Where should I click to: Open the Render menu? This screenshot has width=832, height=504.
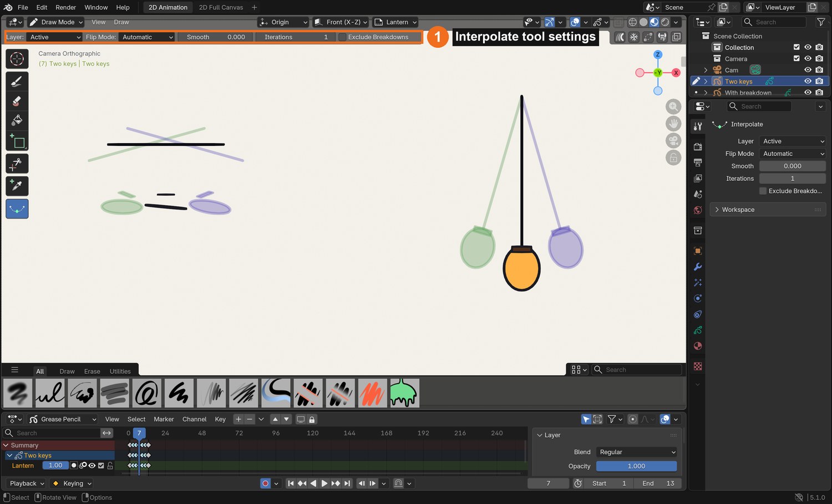point(65,7)
